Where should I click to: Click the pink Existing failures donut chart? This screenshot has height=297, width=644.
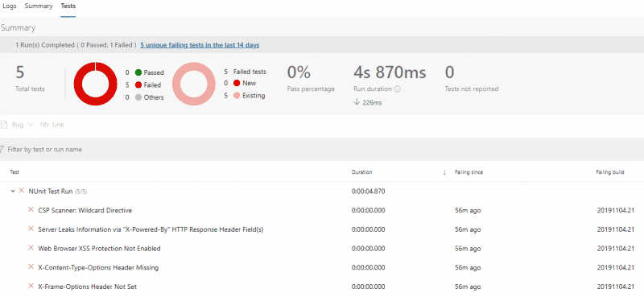click(193, 84)
